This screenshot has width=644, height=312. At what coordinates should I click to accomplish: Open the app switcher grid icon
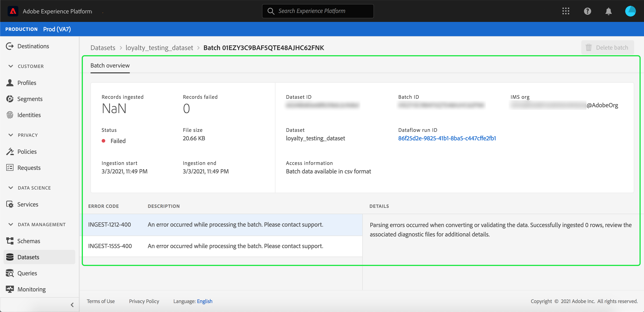[565, 11]
